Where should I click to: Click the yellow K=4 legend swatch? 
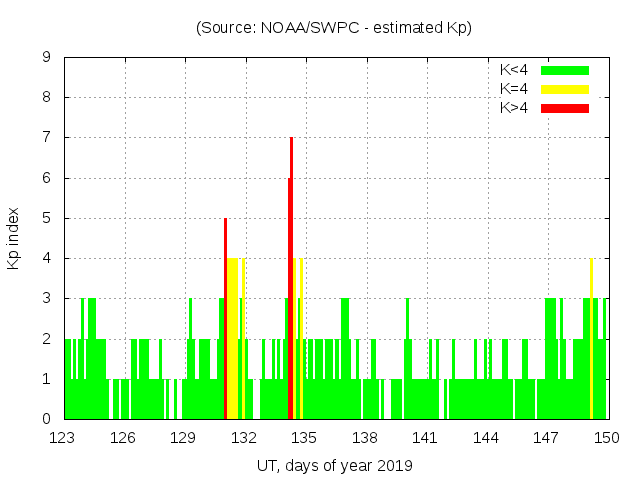(x=565, y=89)
